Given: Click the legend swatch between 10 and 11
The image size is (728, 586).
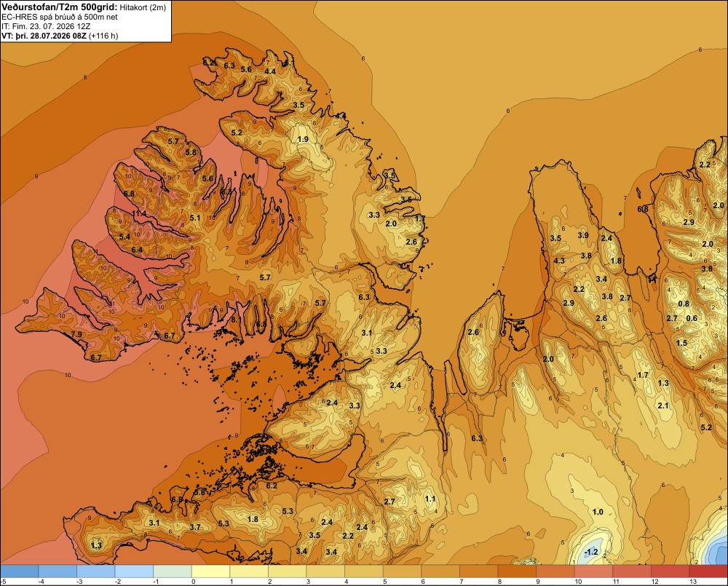Looking at the screenshot, I should tap(593, 571).
